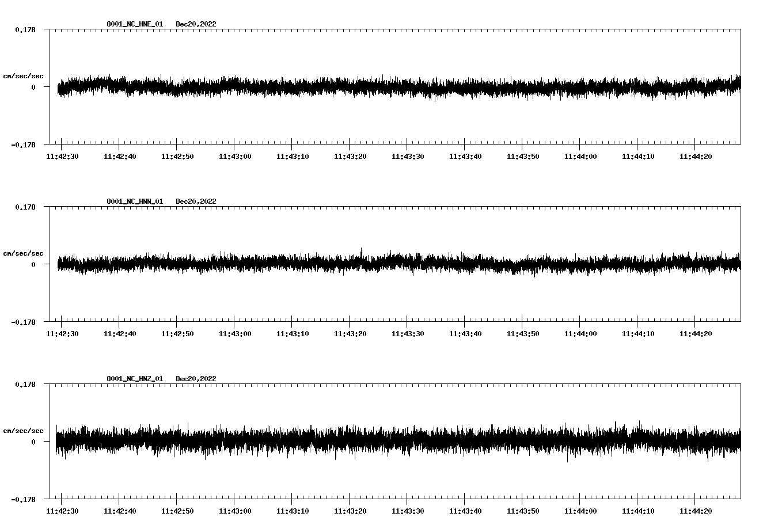
Task: Select the 0.178 upper amplitude value on top plot
Action: pyautogui.click(x=25, y=29)
